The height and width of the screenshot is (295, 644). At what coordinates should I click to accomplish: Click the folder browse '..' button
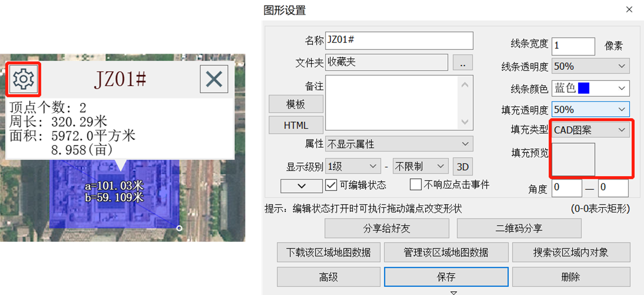[x=462, y=62]
